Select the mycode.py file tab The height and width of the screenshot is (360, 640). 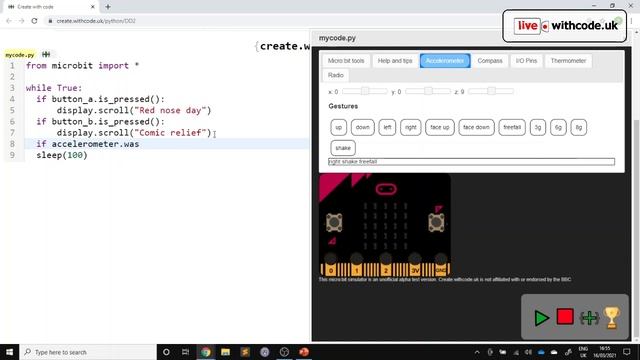(20, 55)
